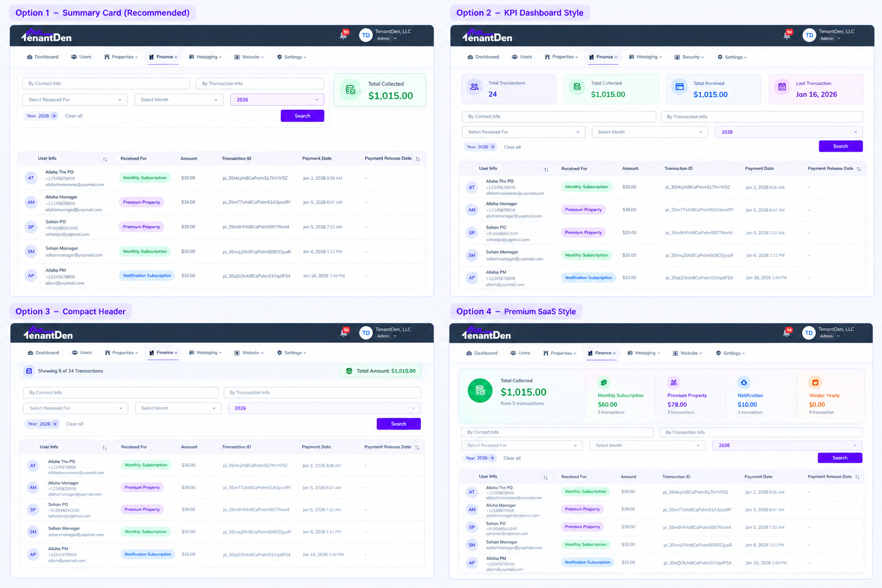Viewport: 882px width, 588px height.
Task: Click the TD avatar in Option 1 header
Action: 366,36
